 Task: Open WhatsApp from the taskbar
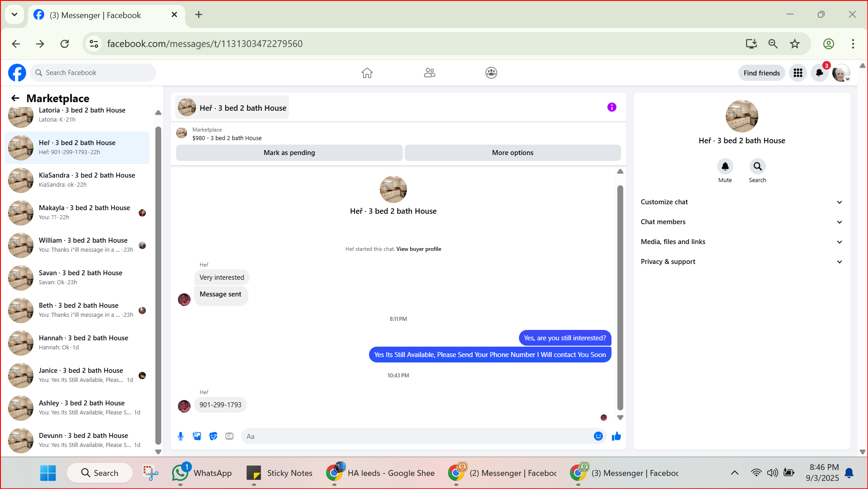(202, 473)
